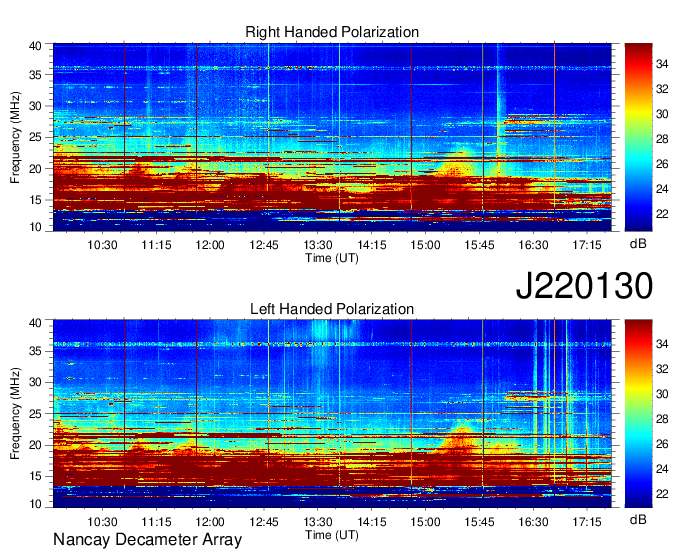The width and height of the screenshot is (680, 552).
Task: Click 15 MHz tick on Right Handed plot
Action: pos(35,200)
